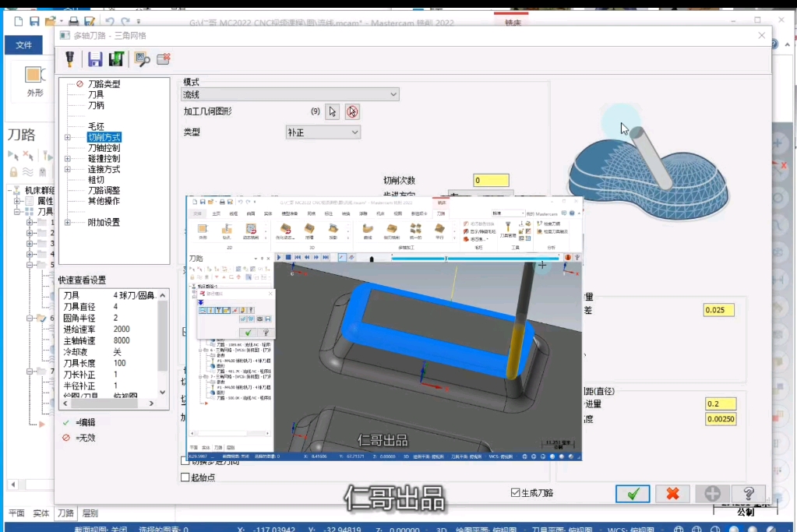Confirm with the green checkmark button
The width and height of the screenshot is (797, 532).
633,494
